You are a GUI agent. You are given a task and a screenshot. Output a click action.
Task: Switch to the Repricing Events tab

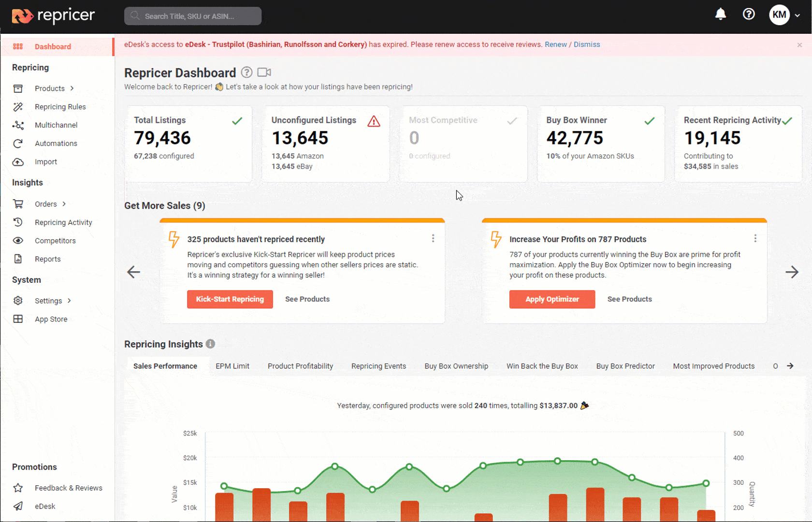[378, 366]
